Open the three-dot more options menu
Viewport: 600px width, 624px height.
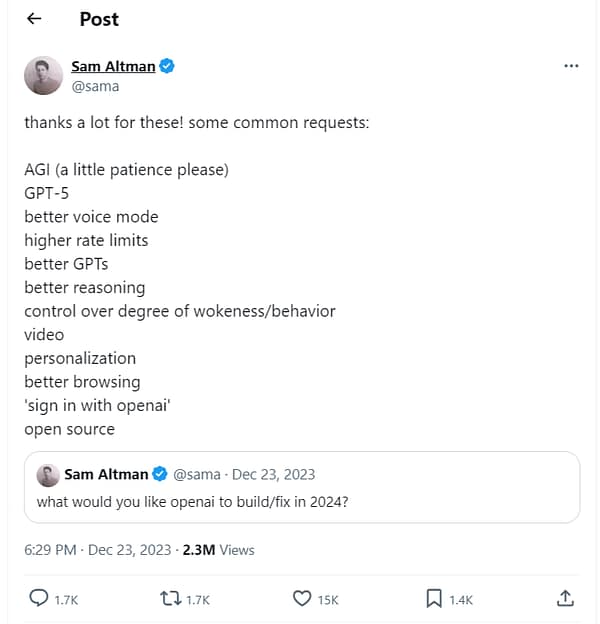(571, 66)
